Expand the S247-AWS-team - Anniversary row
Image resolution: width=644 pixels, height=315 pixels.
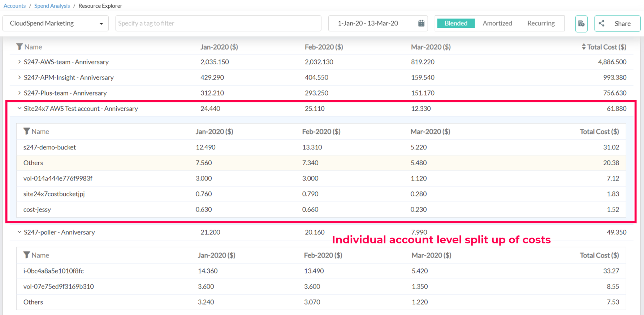coord(20,62)
